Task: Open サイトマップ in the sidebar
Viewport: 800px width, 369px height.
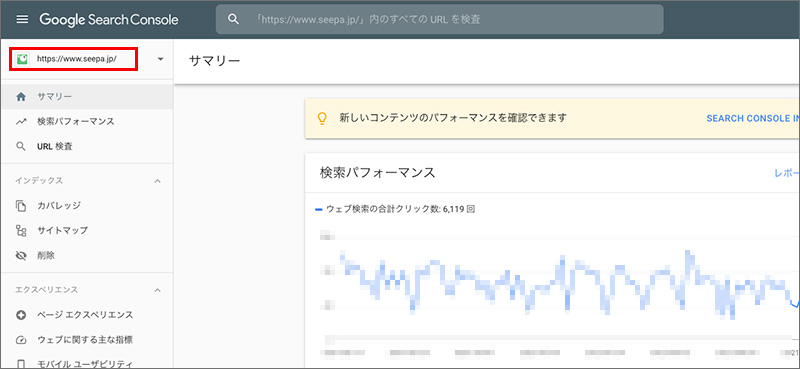Action: [x=87, y=231]
